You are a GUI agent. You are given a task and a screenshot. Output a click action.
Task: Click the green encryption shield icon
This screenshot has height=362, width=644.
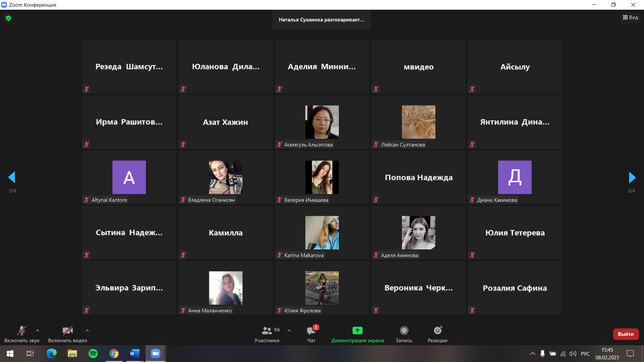click(8, 18)
